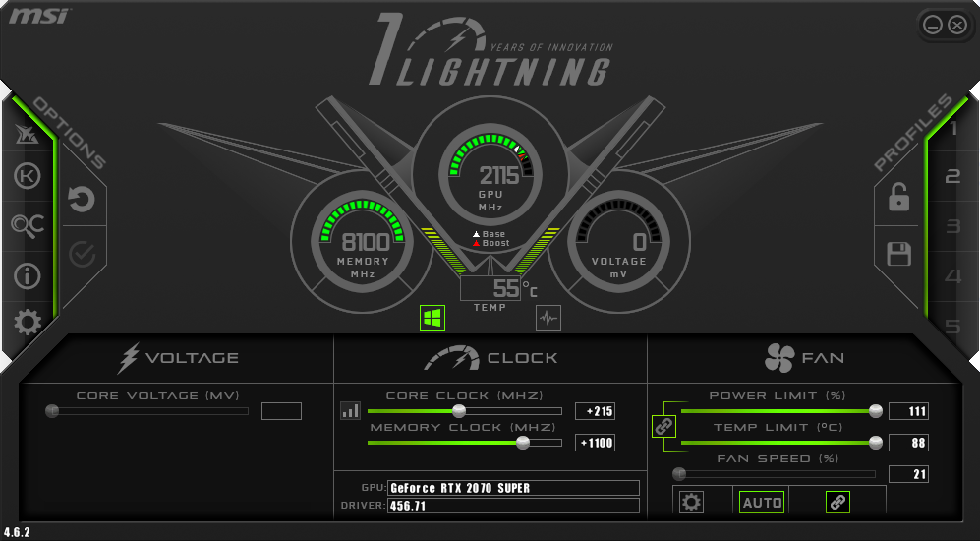
Task: Open settings via the left gear icon
Action: [27, 323]
